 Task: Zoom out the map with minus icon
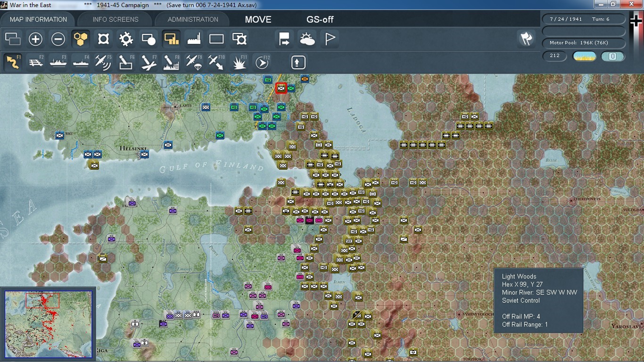[58, 39]
